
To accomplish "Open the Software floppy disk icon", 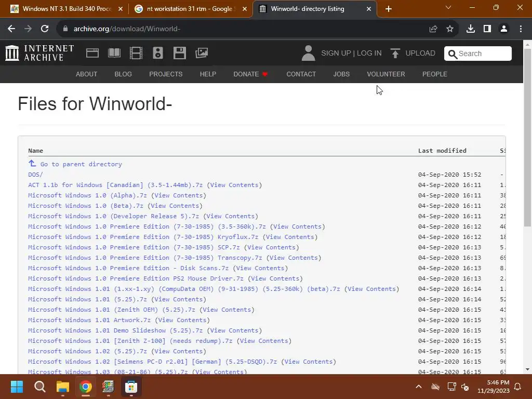I will pyautogui.click(x=179, y=53).
